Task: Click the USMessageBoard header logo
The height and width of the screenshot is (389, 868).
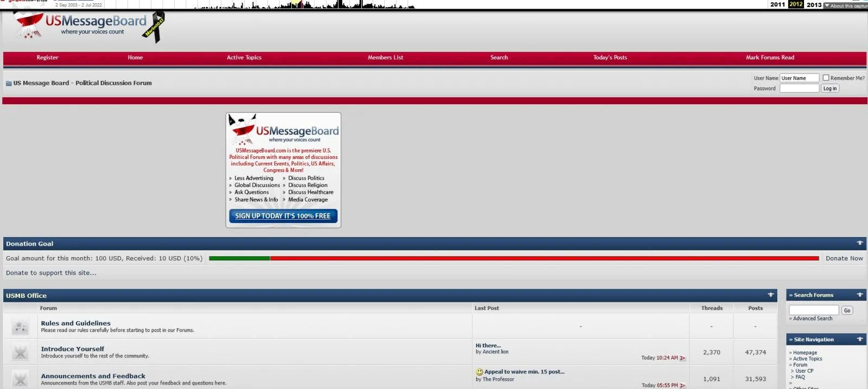Action: click(80, 25)
